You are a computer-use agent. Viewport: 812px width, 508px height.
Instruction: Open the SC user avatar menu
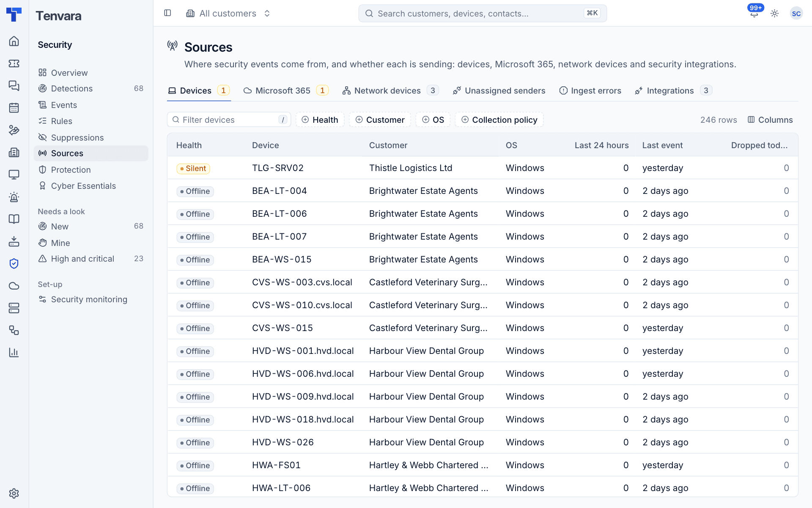click(x=796, y=13)
